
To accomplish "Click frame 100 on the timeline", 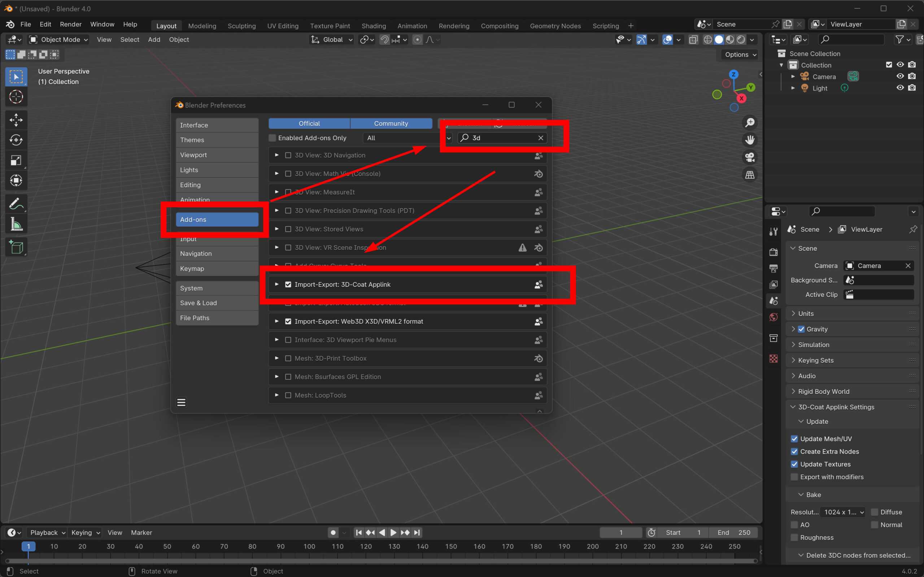I will coord(309,546).
